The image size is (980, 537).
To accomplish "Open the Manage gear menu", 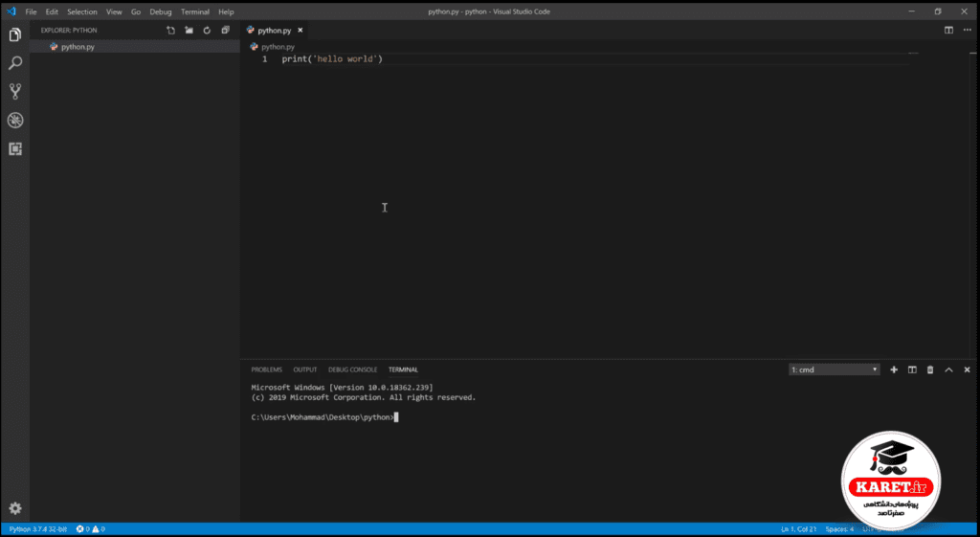I will click(15, 508).
